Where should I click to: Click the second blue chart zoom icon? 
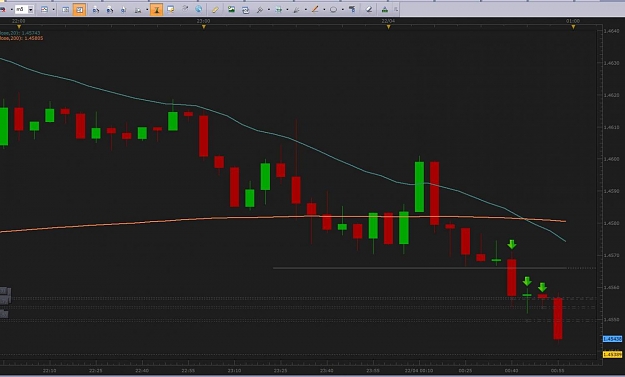[x=110, y=10]
